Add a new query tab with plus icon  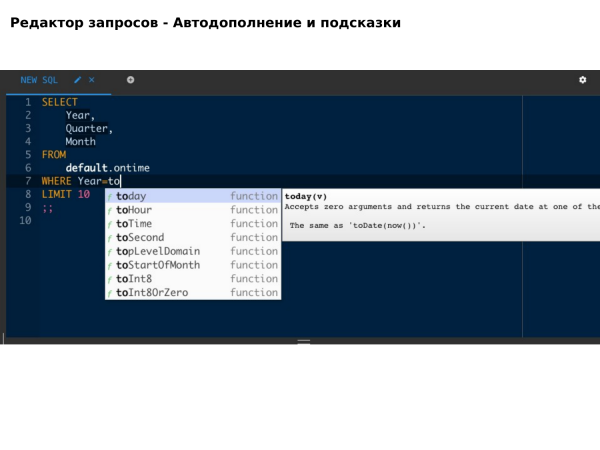(x=130, y=80)
